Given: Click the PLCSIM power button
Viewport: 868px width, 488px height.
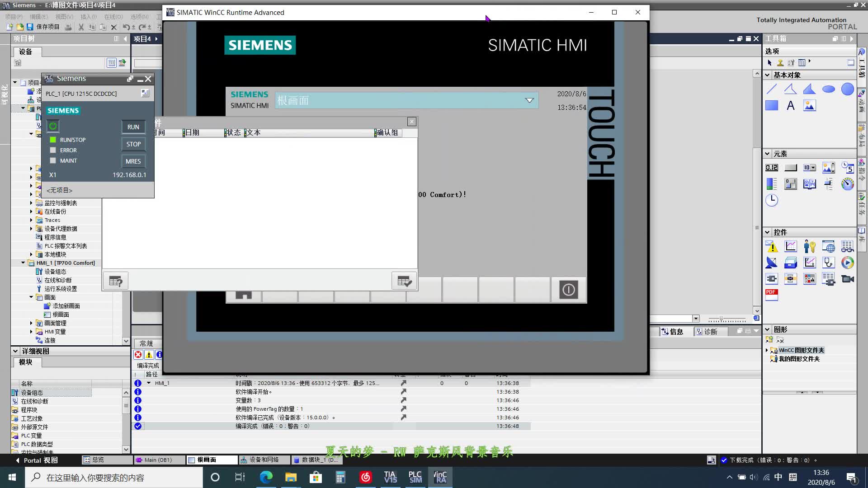Looking at the screenshot, I should (x=53, y=126).
